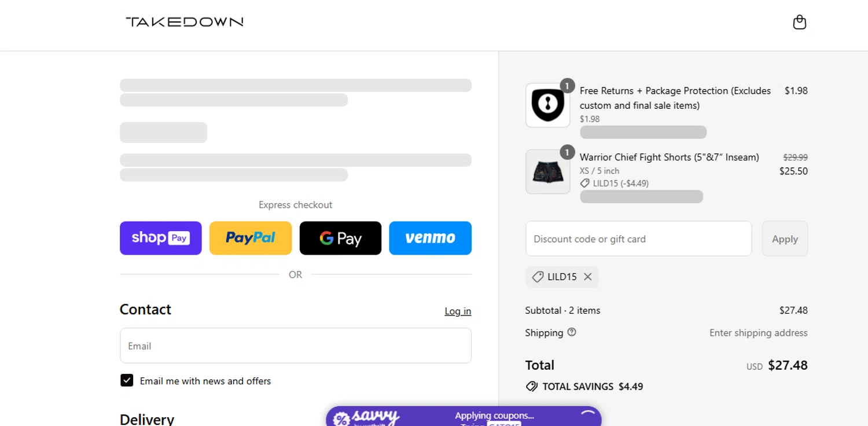The width and height of the screenshot is (868, 426).
Task: Click the Total Savings tag icon
Action: pos(531,386)
